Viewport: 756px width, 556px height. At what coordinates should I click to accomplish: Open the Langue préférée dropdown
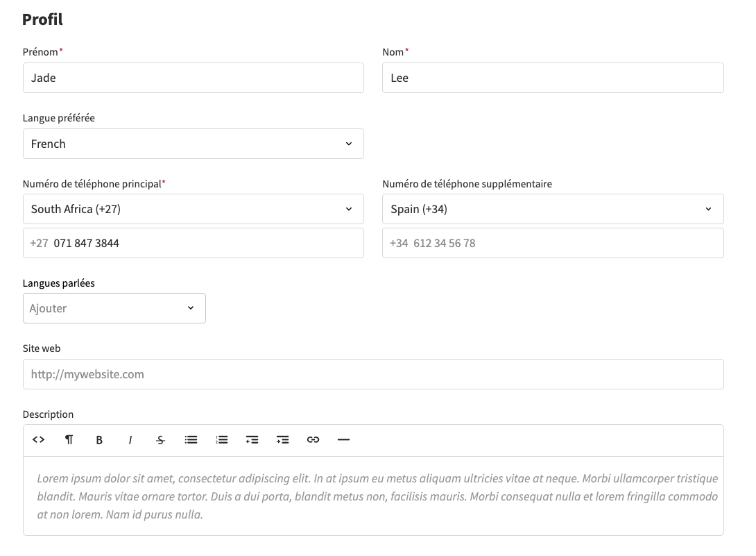(193, 144)
